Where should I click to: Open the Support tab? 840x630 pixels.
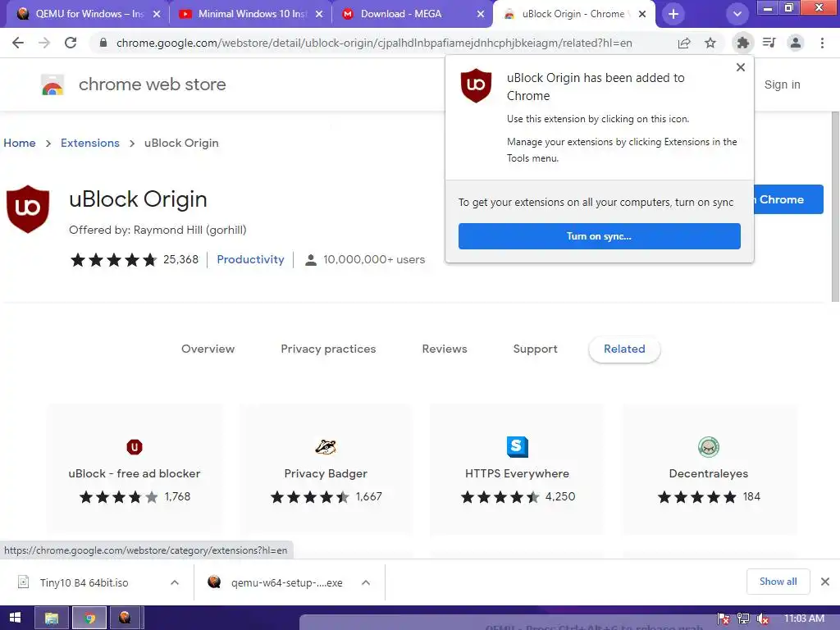pos(535,349)
